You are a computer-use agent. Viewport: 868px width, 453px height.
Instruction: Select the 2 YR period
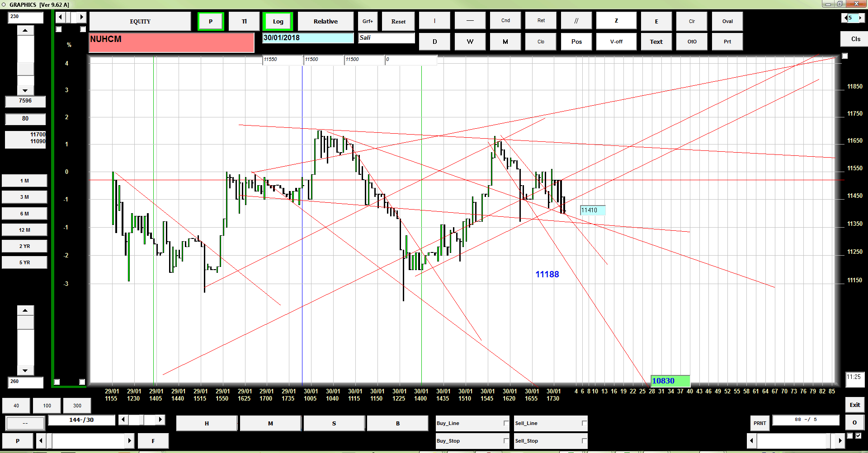click(x=24, y=246)
